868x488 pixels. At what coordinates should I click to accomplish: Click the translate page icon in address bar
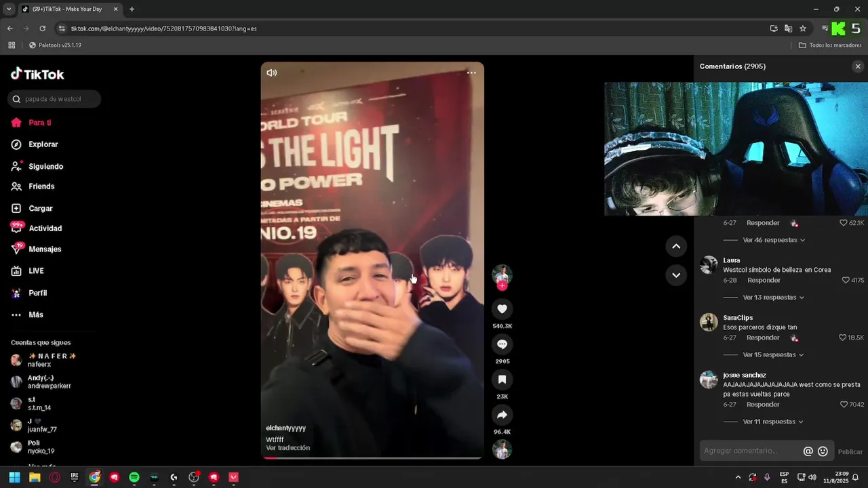[x=788, y=28]
